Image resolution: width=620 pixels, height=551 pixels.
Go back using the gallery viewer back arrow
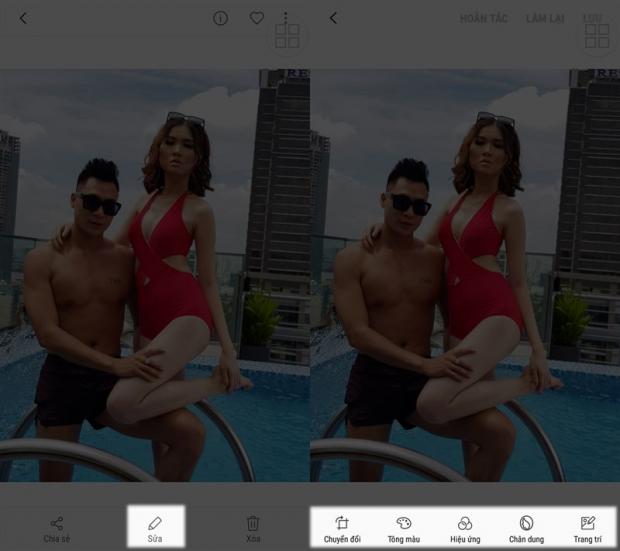pos(23,18)
